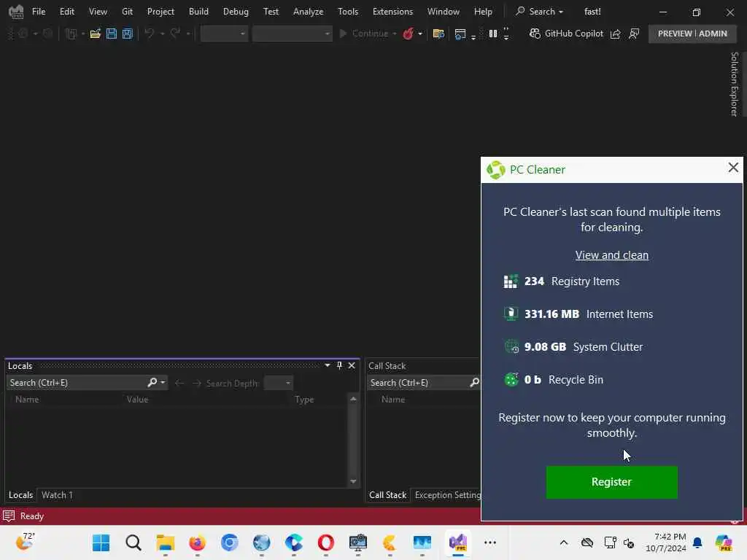Click the Save icon in the toolbar
This screenshot has height=560, width=747.
tap(112, 34)
